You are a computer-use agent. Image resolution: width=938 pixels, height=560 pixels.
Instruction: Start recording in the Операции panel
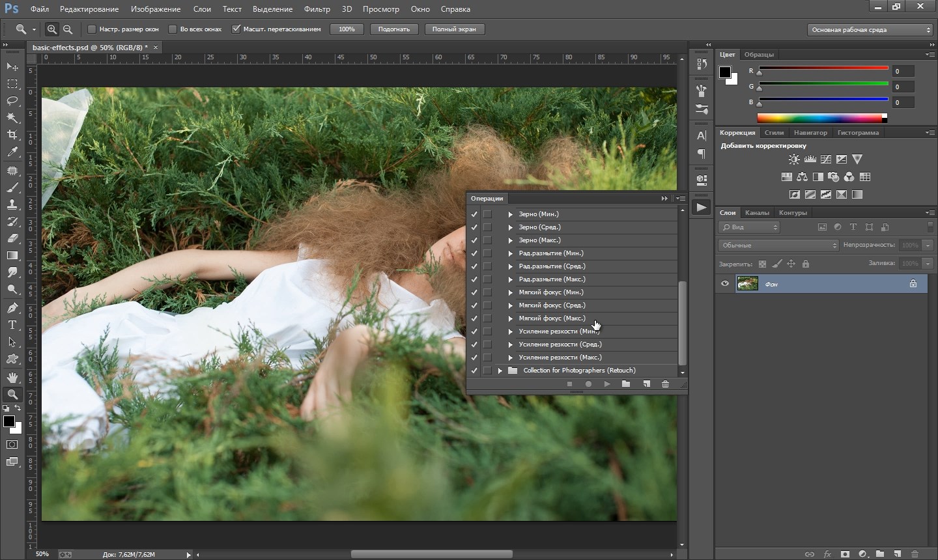click(x=588, y=384)
